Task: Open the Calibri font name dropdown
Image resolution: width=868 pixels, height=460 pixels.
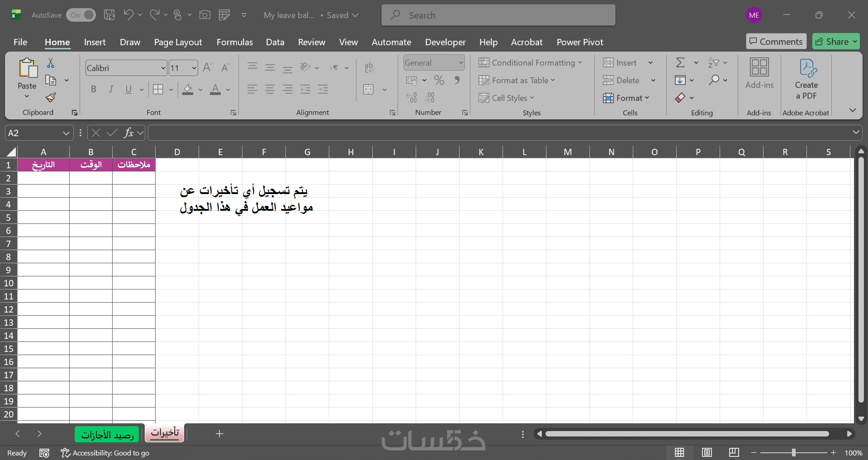Action: [163, 68]
